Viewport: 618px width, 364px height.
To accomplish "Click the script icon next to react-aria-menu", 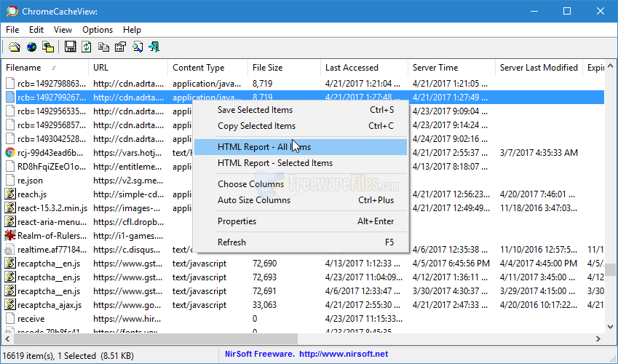I will click(x=10, y=222).
